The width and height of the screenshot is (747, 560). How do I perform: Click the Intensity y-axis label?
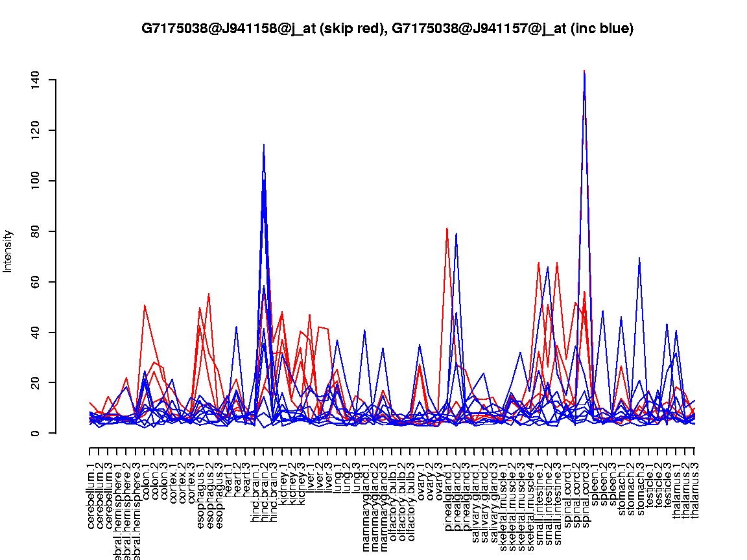(x=8, y=251)
